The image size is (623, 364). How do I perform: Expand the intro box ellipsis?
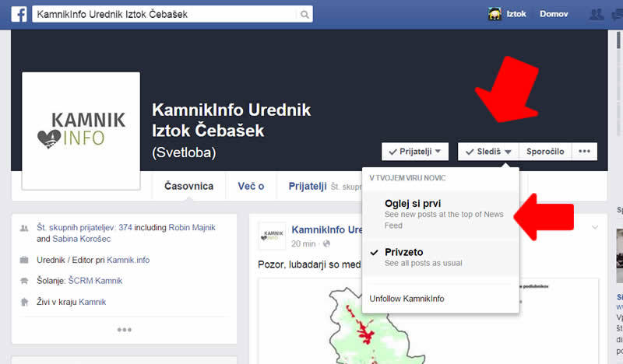tap(125, 330)
